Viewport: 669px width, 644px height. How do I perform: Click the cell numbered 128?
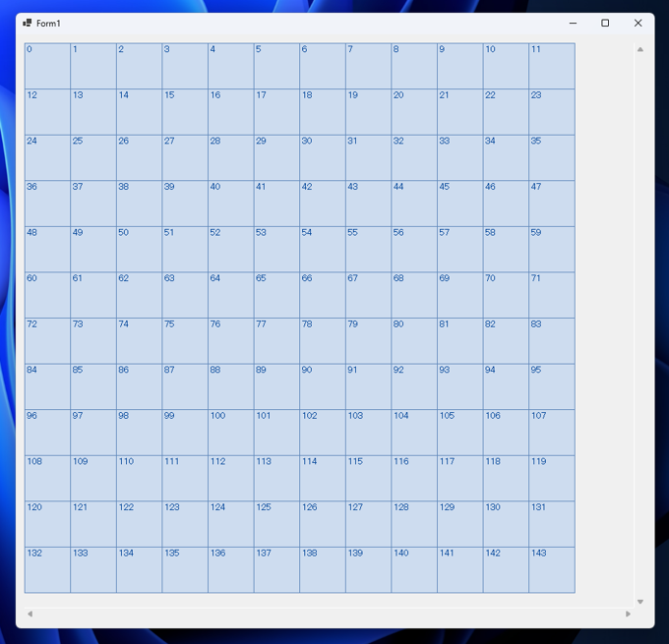(x=414, y=524)
